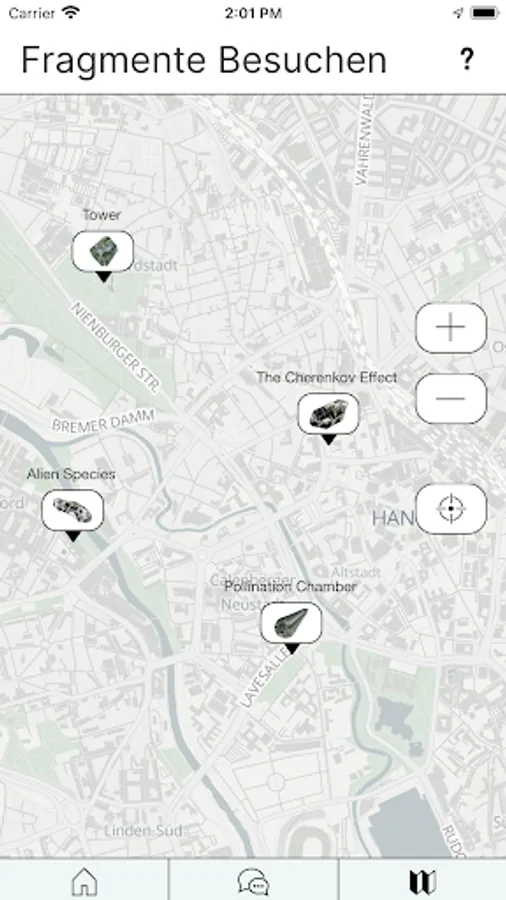Zoom in with the plus button
This screenshot has height=900, width=506.
tap(451, 328)
